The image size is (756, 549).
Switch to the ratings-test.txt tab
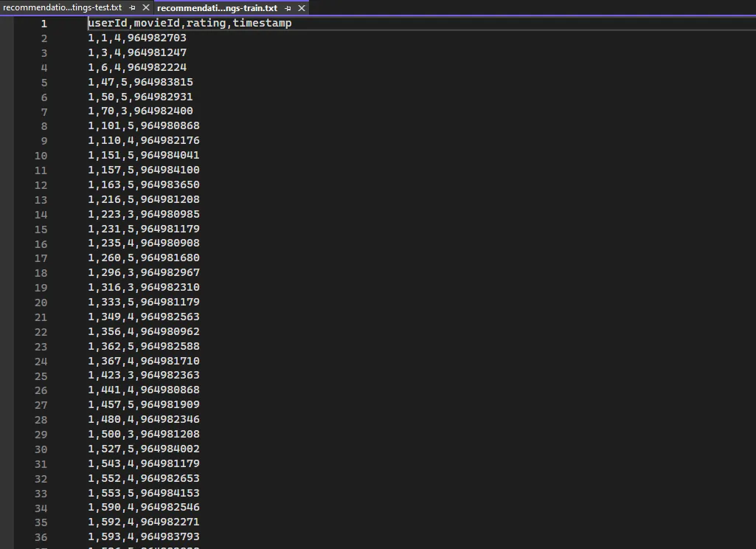pyautogui.click(x=63, y=8)
